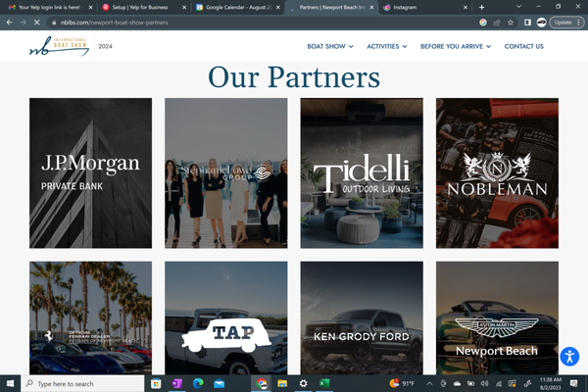View site information via the lock icon
The image size is (588, 392).
(54, 23)
